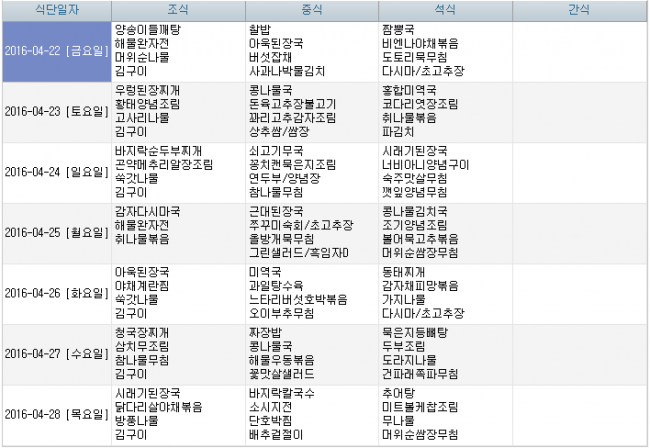This screenshot has width=650, height=448.
Task: Select the 2016-04-24 [일요일] date cell
Action: tap(56, 172)
